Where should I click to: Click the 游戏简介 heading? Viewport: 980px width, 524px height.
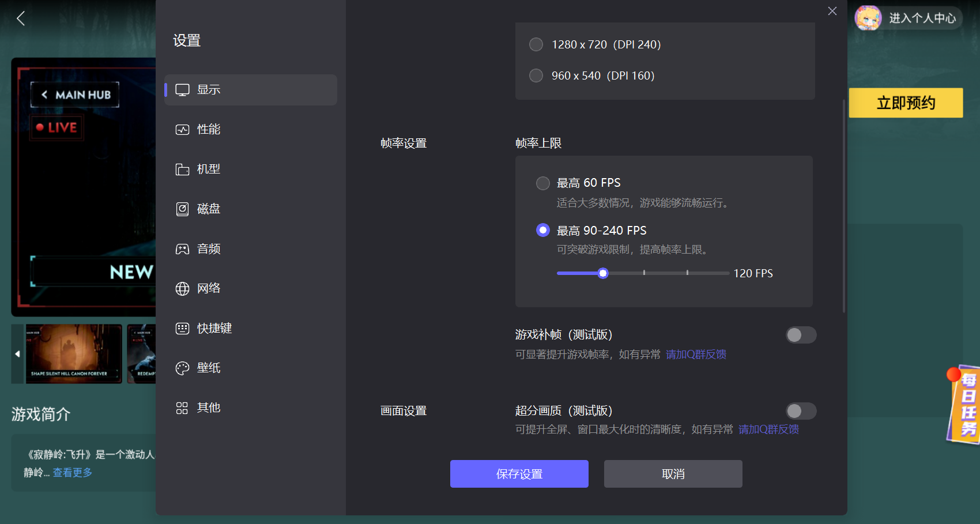[x=41, y=414]
